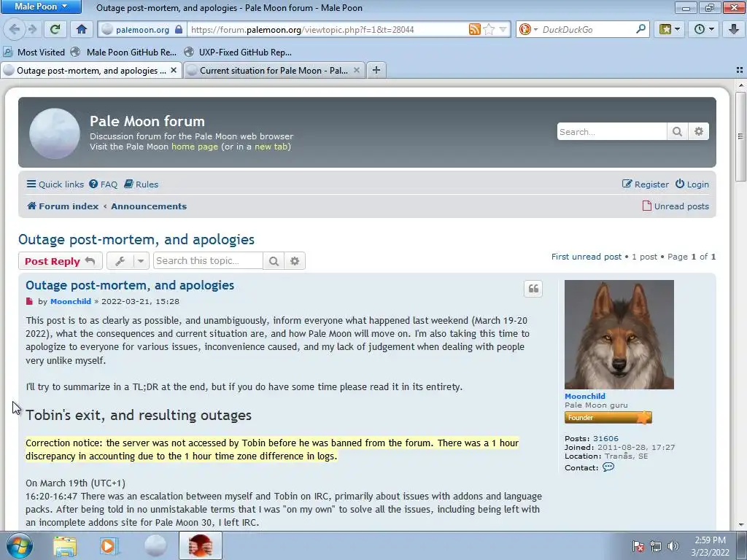The width and height of the screenshot is (747, 560).
Task: Open a new tab with plus button
Action: [376, 71]
